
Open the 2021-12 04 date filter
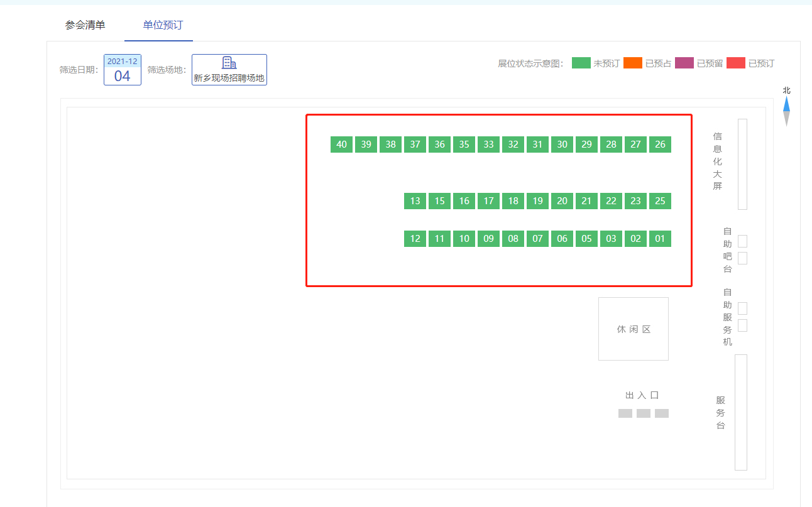pos(122,70)
